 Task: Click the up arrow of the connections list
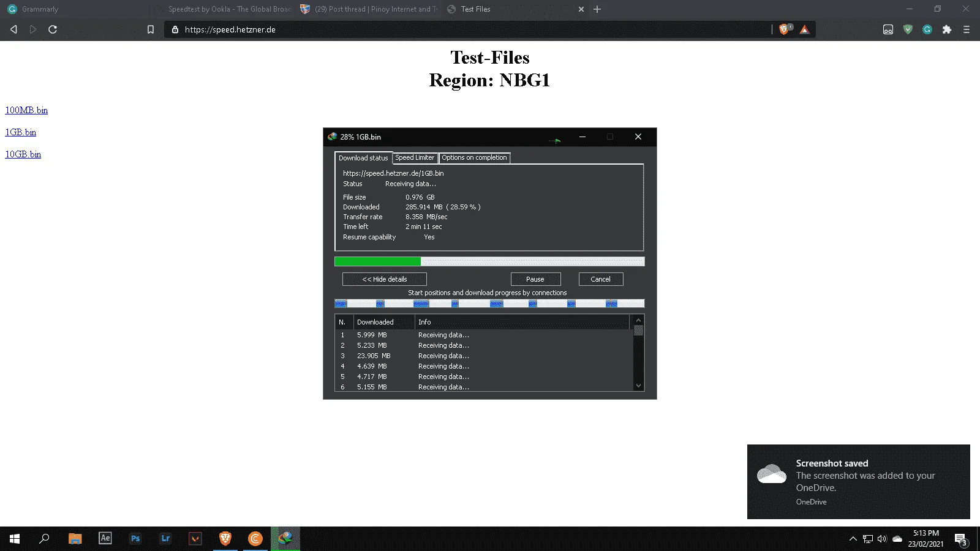(x=638, y=320)
